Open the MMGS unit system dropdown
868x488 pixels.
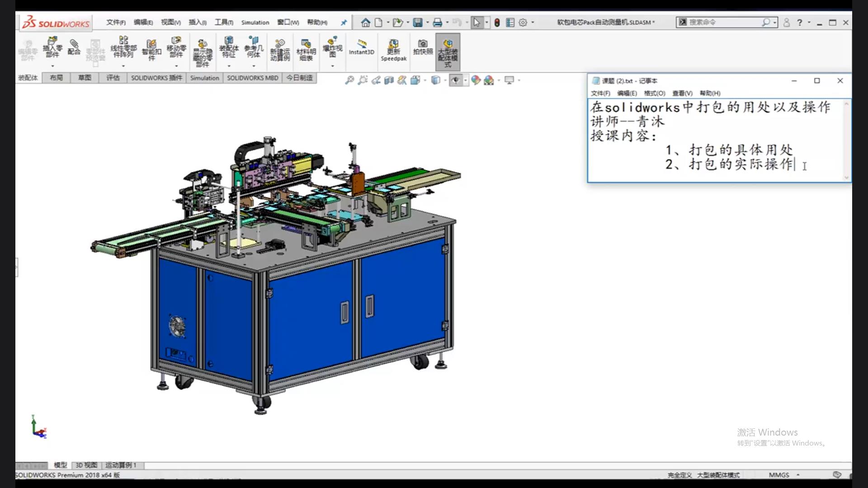click(798, 475)
